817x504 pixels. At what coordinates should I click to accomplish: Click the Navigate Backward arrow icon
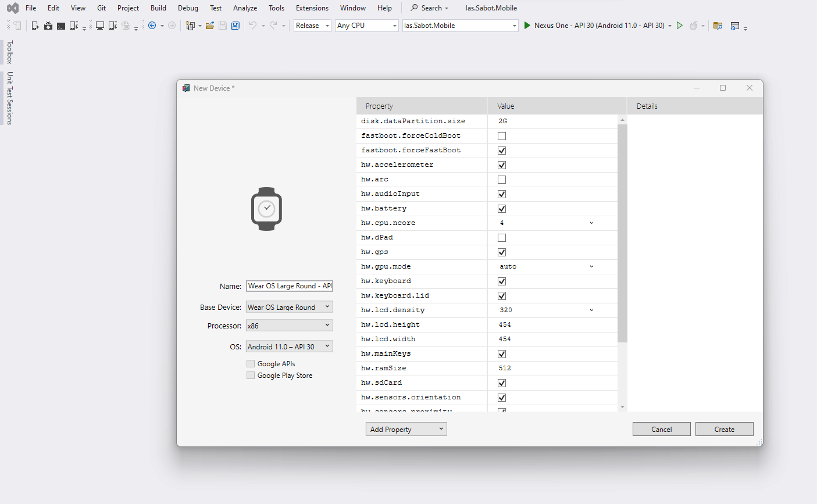coord(152,26)
